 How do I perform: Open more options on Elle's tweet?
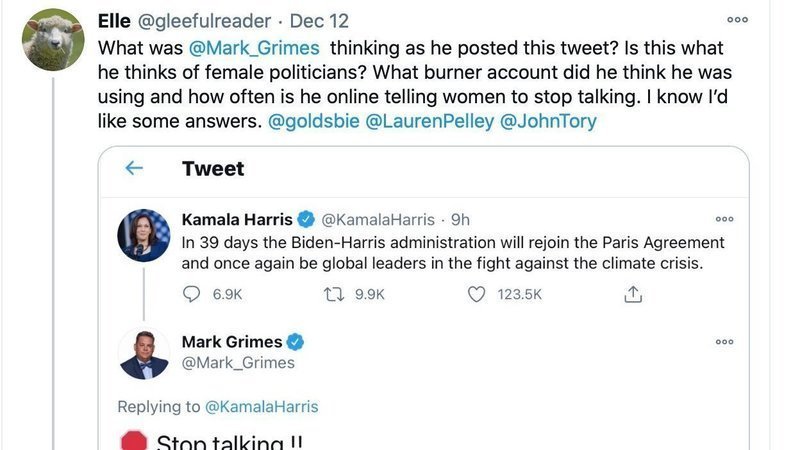pyautogui.click(x=738, y=19)
